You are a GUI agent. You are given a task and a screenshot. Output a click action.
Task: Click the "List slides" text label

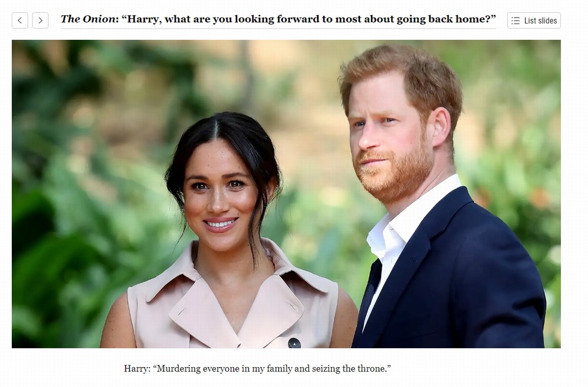click(540, 21)
